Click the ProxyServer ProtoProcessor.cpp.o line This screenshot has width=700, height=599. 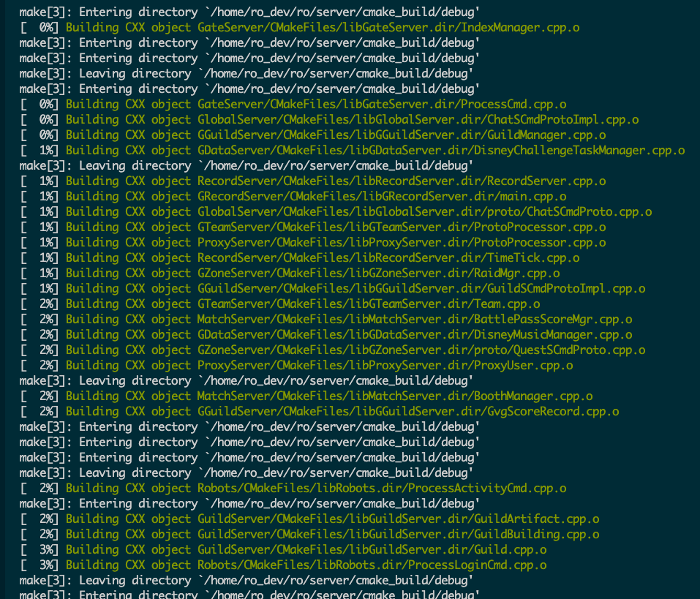point(335,242)
